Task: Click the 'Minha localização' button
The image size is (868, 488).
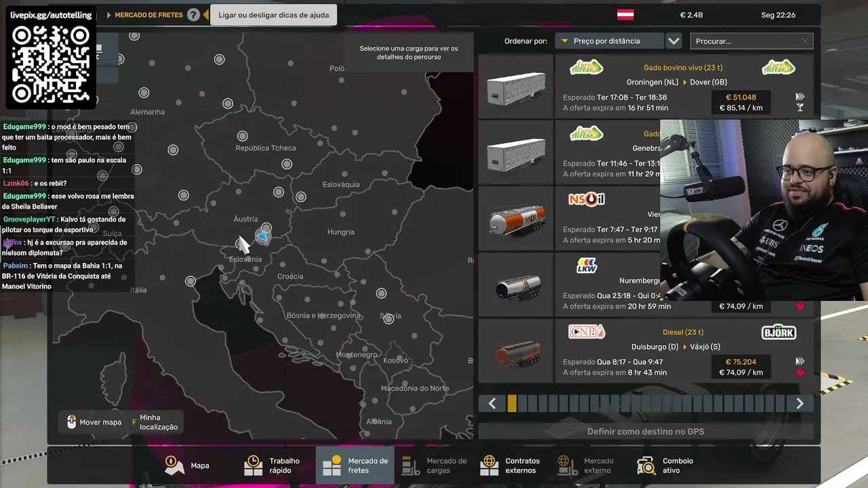Action: [155, 422]
